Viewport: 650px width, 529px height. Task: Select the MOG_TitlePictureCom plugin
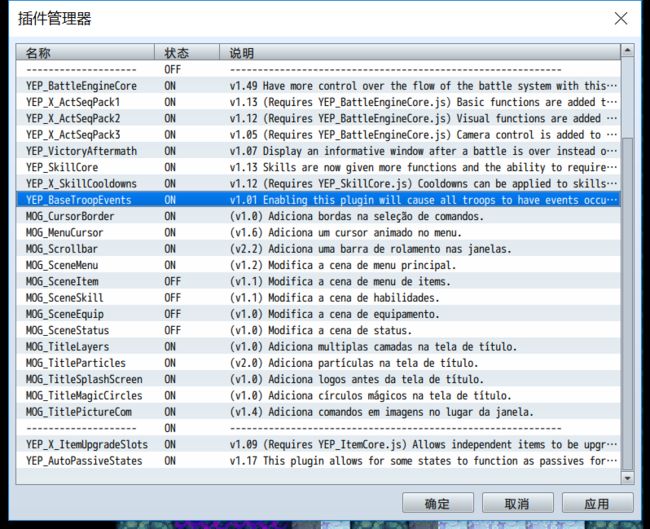(x=318, y=412)
